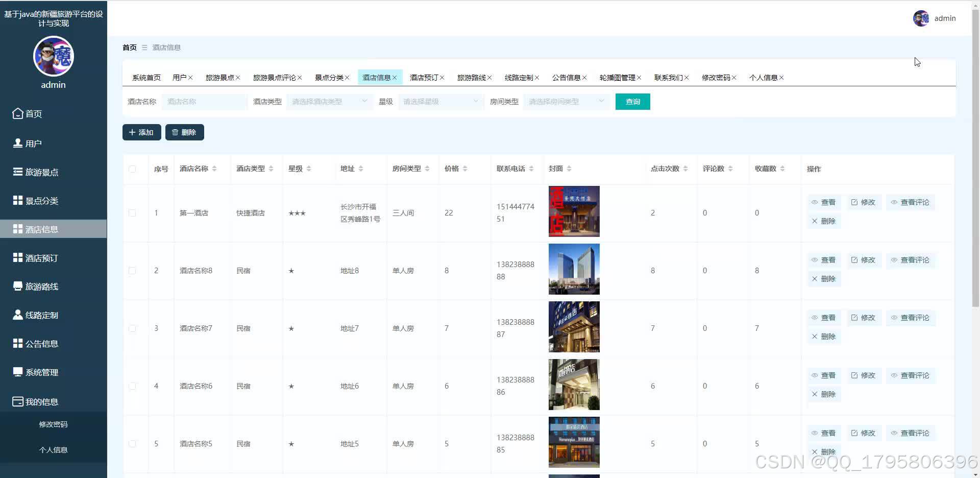Switch to the 线路定制 tab
The image size is (980, 478).
tap(519, 78)
